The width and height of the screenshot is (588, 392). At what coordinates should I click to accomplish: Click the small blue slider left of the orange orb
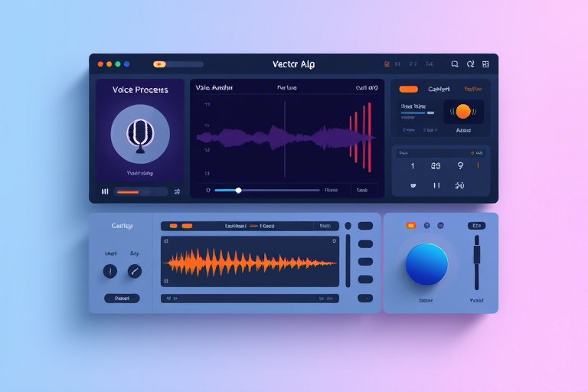[417, 113]
